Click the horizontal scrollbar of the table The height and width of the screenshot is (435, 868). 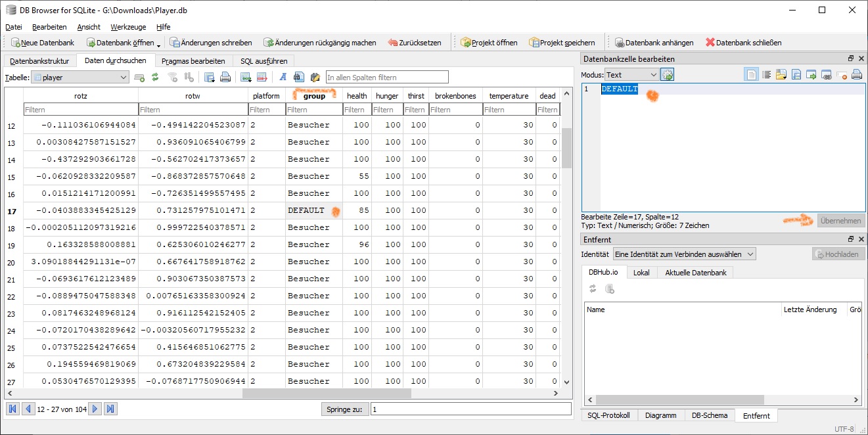(x=326, y=394)
